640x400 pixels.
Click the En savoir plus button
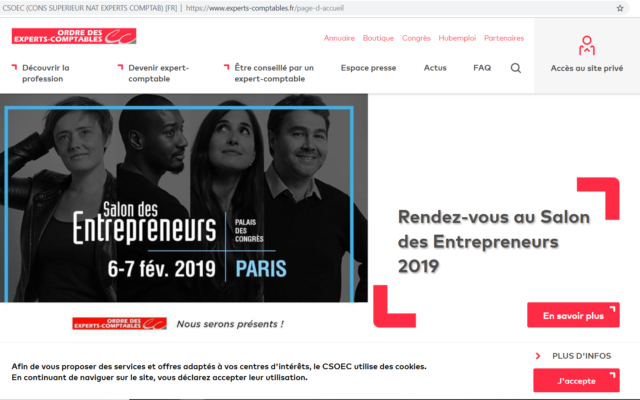tap(573, 315)
